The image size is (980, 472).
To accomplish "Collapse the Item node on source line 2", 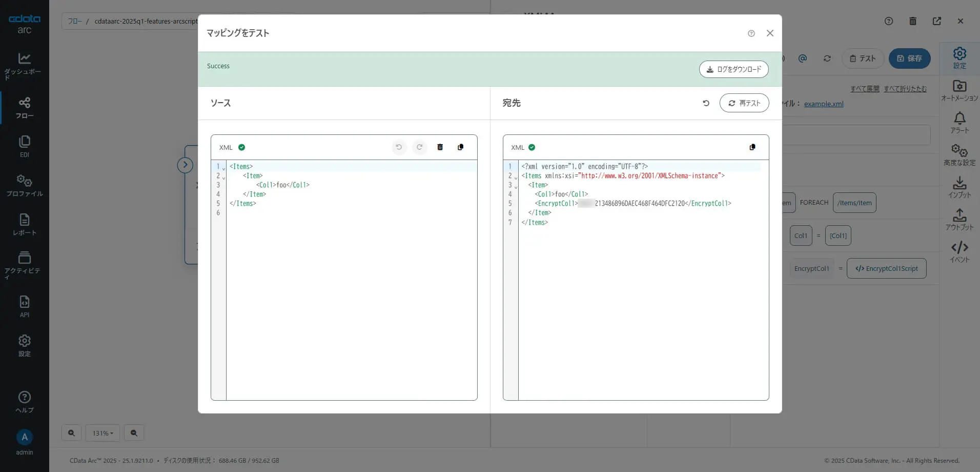I will pyautogui.click(x=224, y=178).
